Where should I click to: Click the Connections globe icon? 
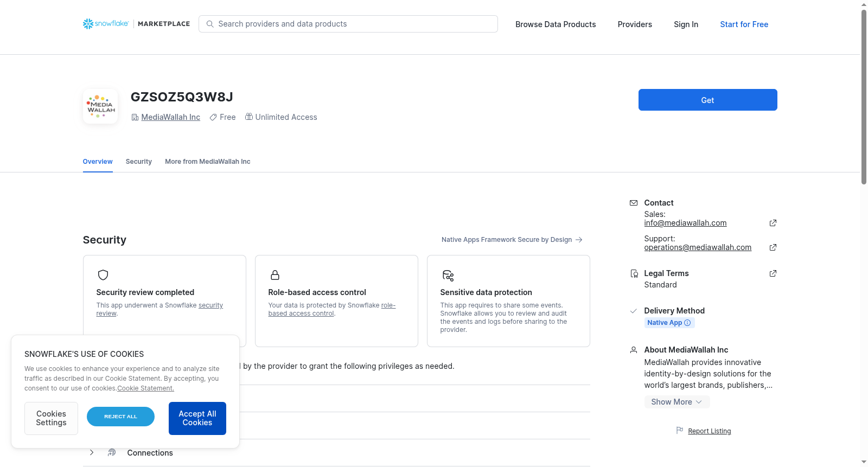[x=112, y=452]
